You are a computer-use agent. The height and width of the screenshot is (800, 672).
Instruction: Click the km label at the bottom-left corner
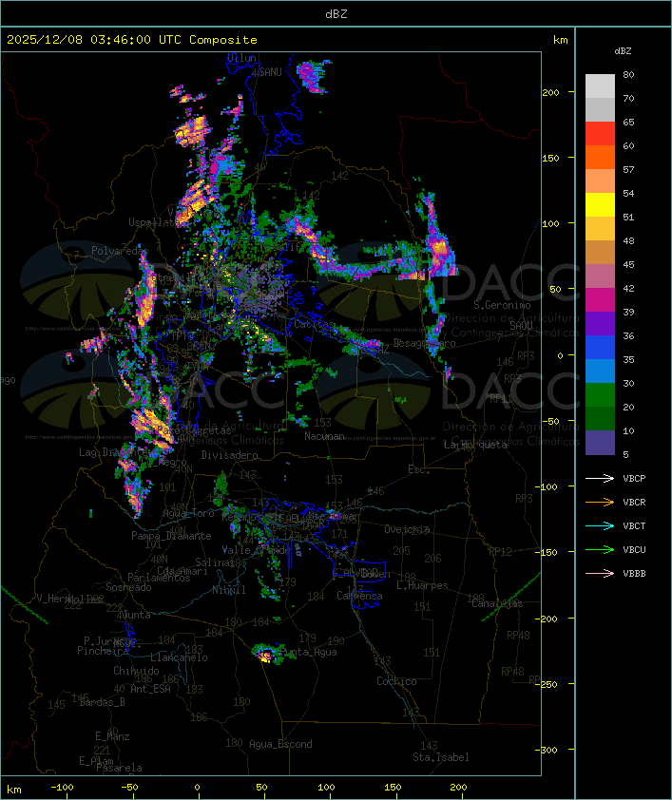pos(13,790)
